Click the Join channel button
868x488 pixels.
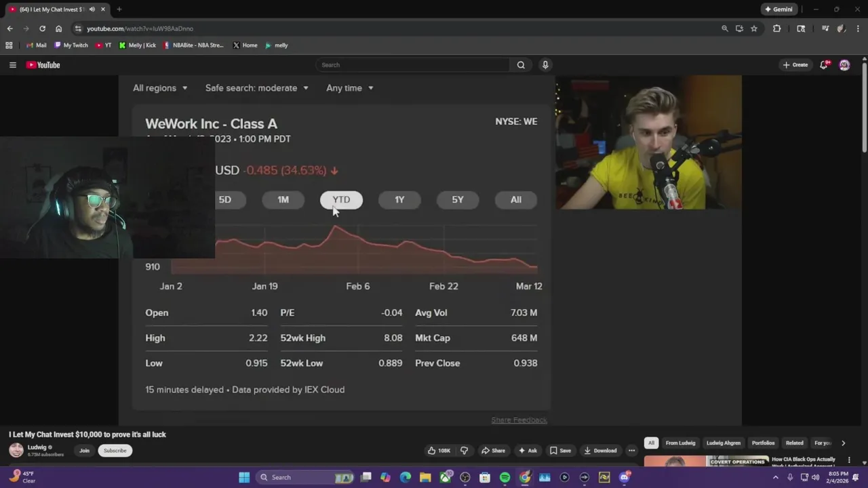point(84,450)
